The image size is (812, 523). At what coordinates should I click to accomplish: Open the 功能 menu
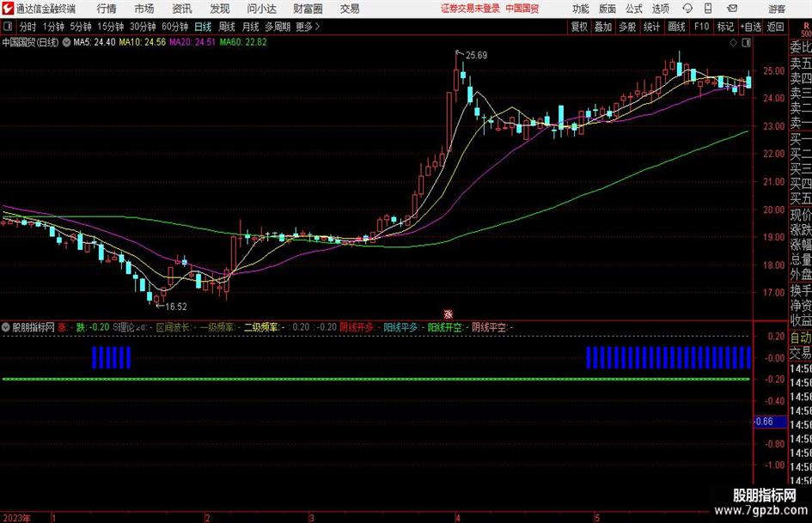click(x=581, y=9)
